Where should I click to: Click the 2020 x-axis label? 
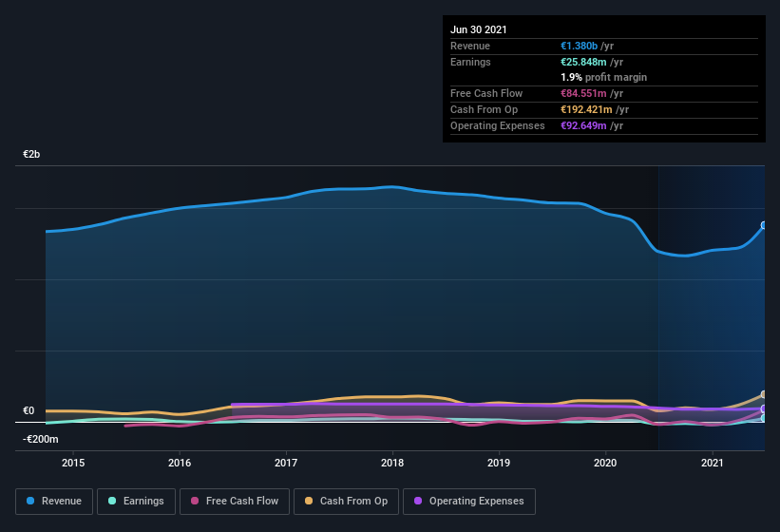(605, 463)
